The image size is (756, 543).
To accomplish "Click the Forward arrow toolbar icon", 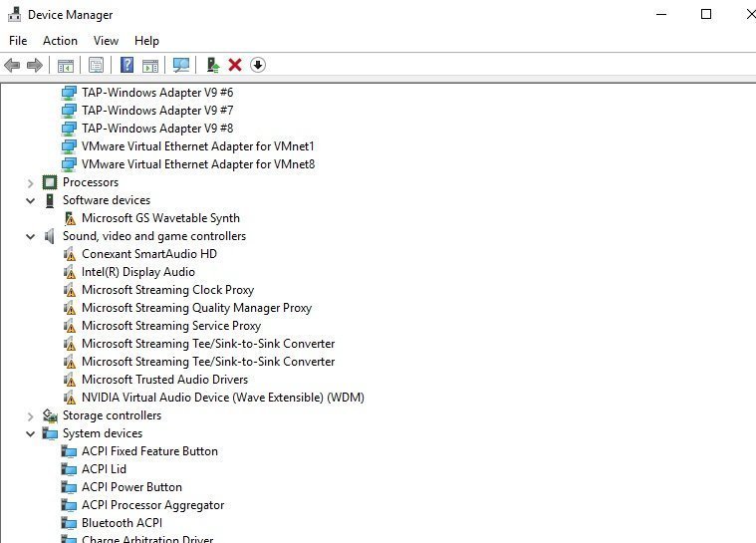I will (35, 65).
